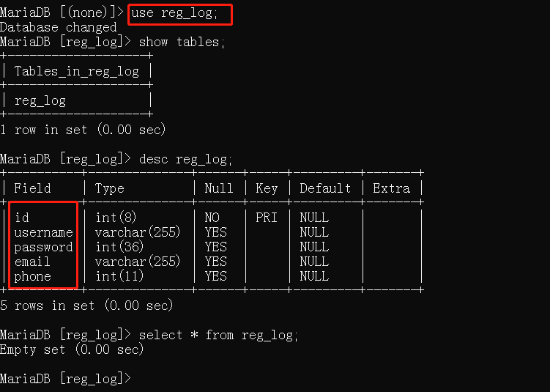Click the 'Empty set (0.00 sec)' message
This screenshot has width=550, height=392.
tap(72, 350)
